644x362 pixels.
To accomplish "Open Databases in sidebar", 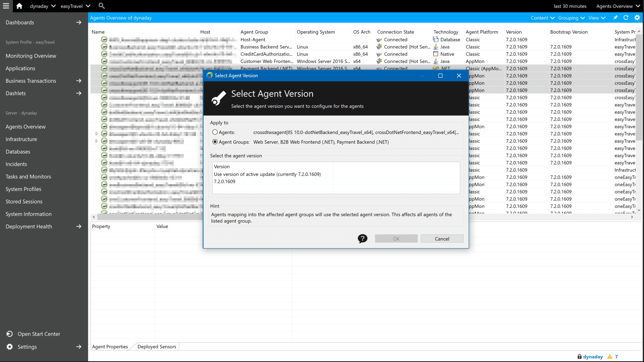I will [x=18, y=152].
